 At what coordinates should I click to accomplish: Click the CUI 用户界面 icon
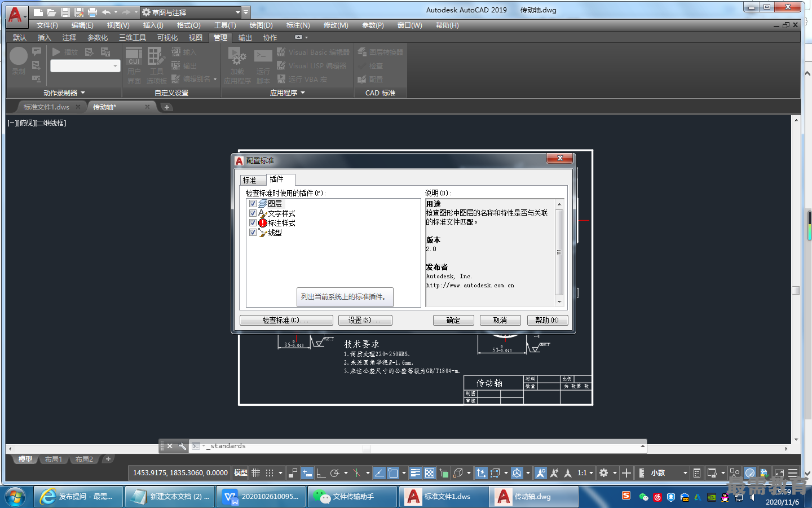134,57
